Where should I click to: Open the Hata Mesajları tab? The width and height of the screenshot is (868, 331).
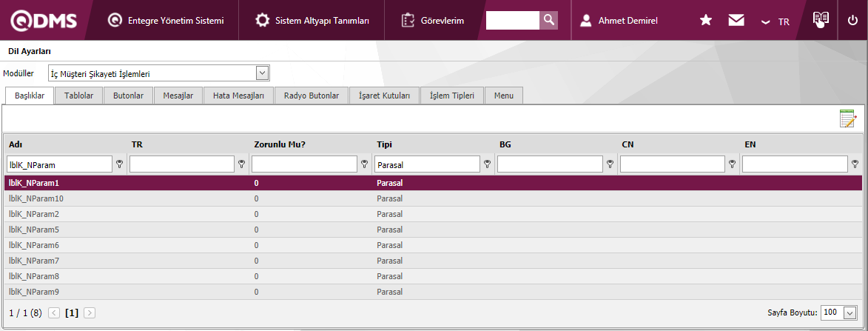(x=238, y=96)
